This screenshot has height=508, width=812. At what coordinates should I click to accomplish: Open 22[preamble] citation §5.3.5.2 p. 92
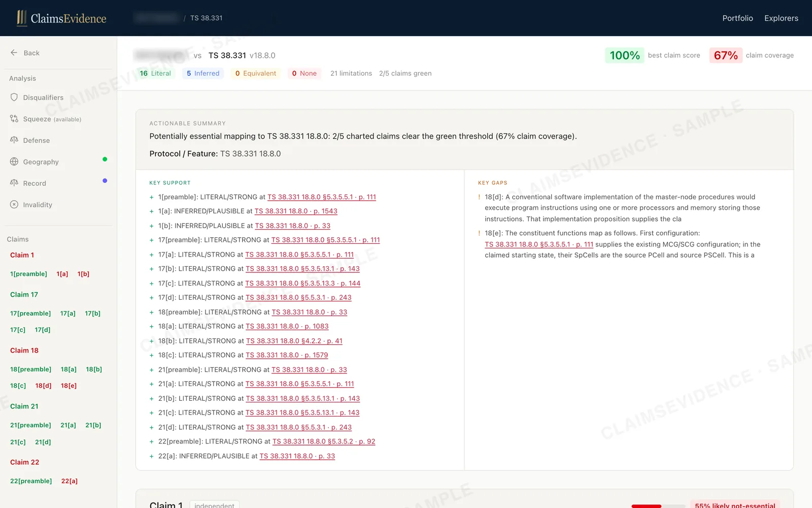[324, 441]
